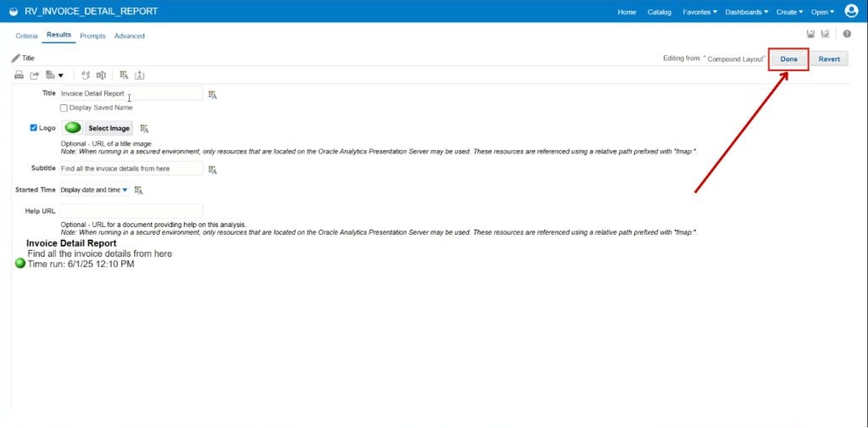Check the Display Saved Name checkbox
The height and width of the screenshot is (428, 868).
point(64,108)
